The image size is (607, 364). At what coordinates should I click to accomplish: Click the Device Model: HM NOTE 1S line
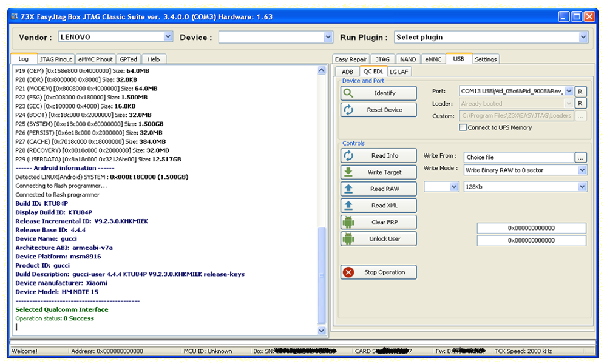57,292
